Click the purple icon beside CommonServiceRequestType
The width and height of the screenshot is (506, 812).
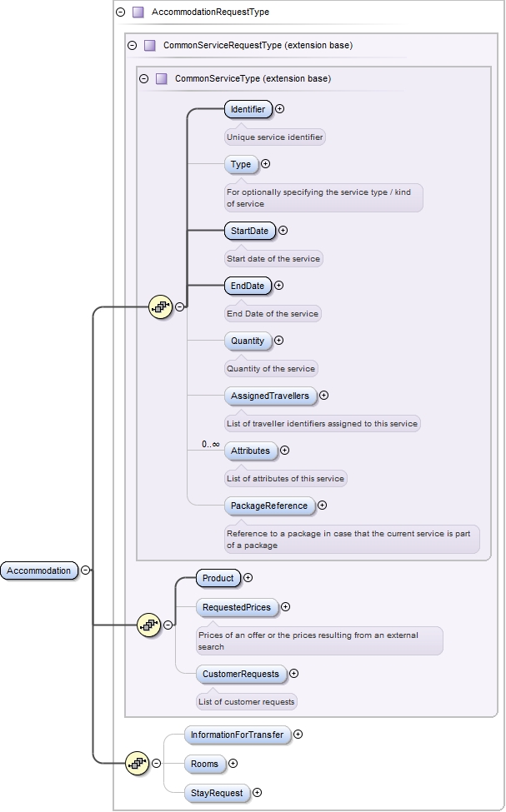click(x=150, y=45)
